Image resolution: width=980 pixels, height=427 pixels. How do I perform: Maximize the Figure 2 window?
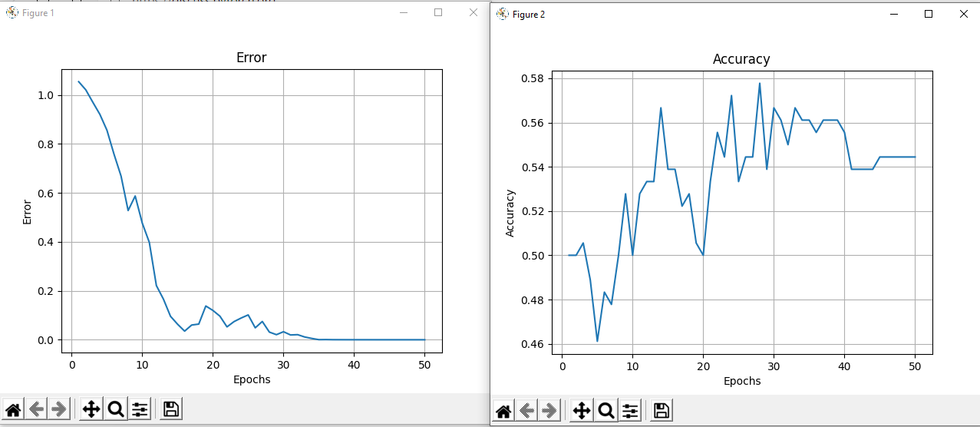tap(929, 14)
